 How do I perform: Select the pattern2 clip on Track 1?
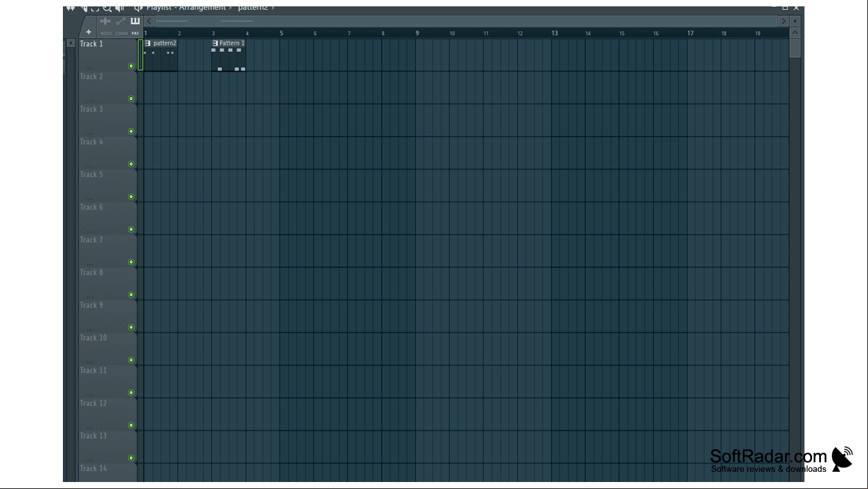tap(161, 55)
